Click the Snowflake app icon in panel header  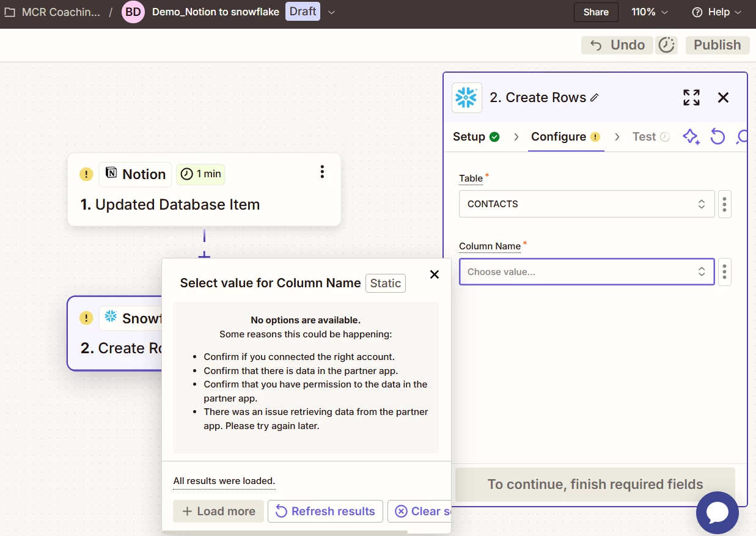467,98
